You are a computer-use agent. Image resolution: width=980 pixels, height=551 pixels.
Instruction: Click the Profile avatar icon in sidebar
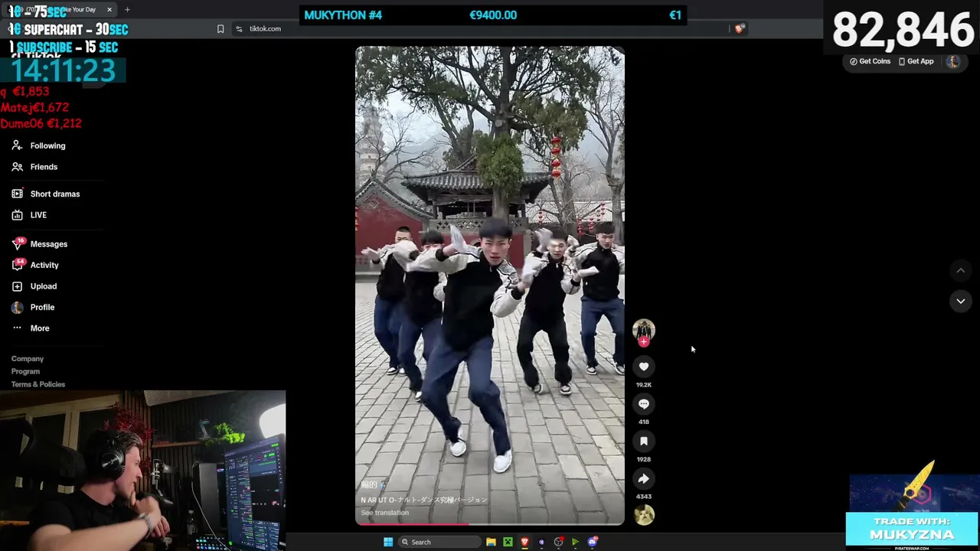[x=17, y=307]
